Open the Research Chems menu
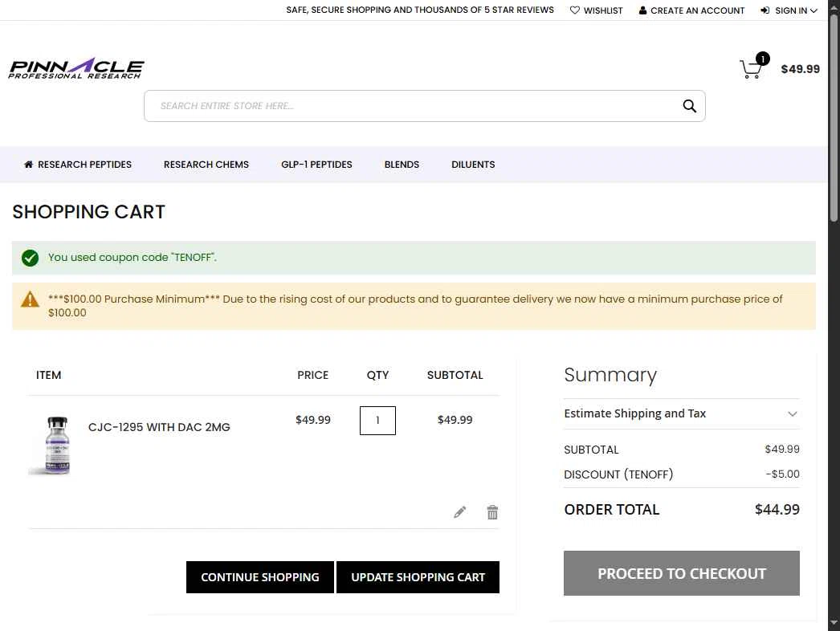The image size is (840, 631). 206,165
